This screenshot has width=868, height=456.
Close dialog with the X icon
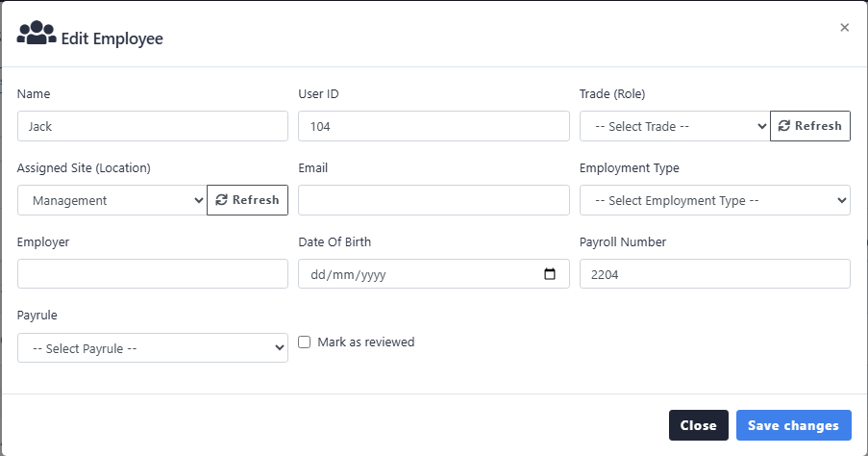844,28
